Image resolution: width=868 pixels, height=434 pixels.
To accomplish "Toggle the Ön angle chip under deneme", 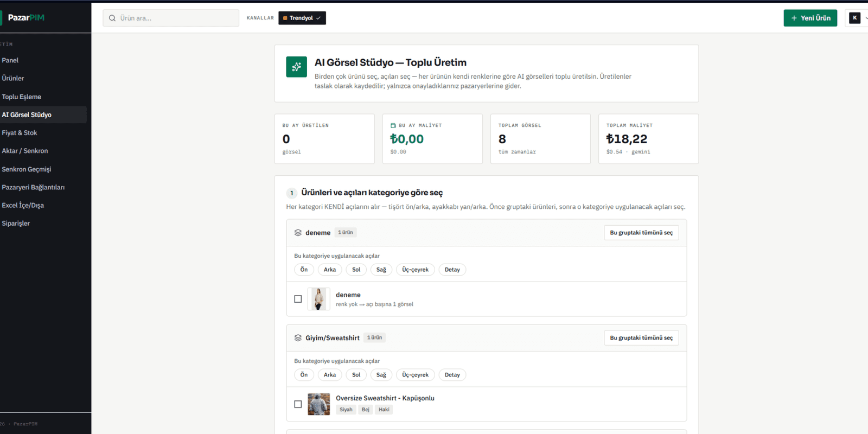I will point(304,270).
